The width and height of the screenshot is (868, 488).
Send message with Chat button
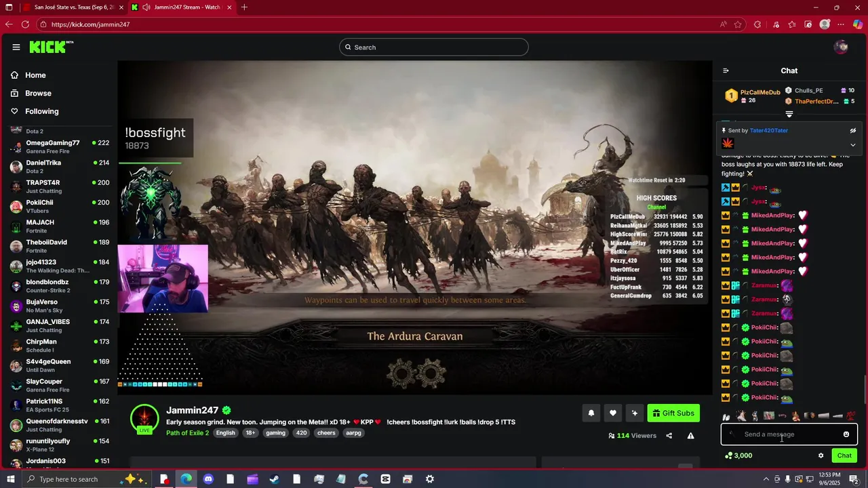point(844,455)
